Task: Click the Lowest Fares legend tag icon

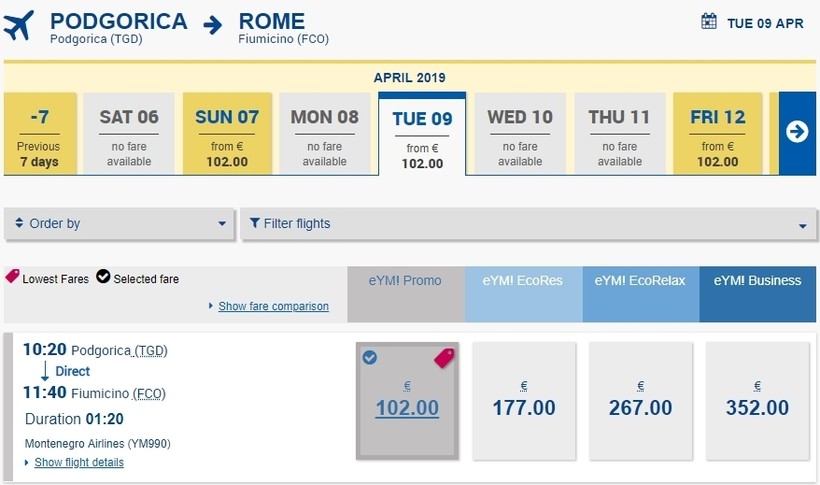Action: point(12,277)
